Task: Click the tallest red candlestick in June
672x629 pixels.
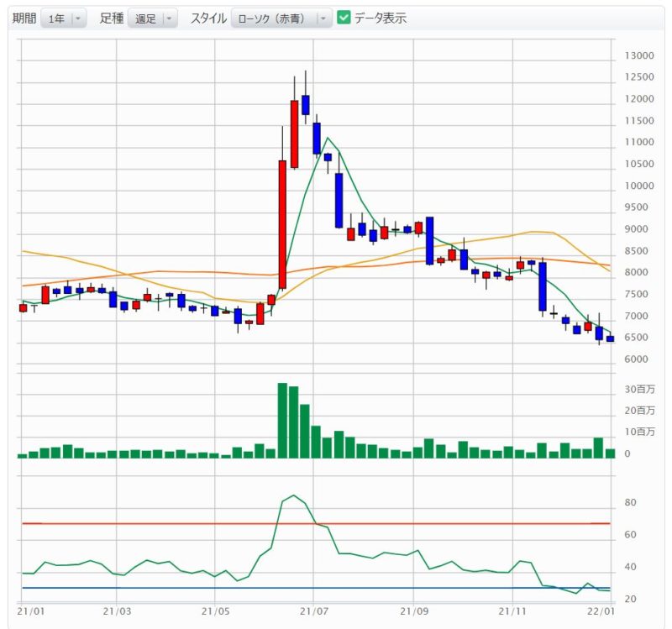Action: (x=282, y=224)
